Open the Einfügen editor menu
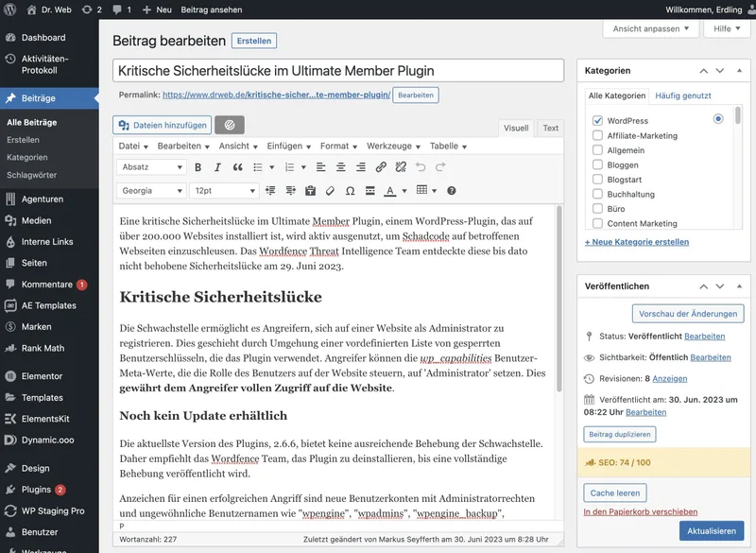 click(288, 147)
